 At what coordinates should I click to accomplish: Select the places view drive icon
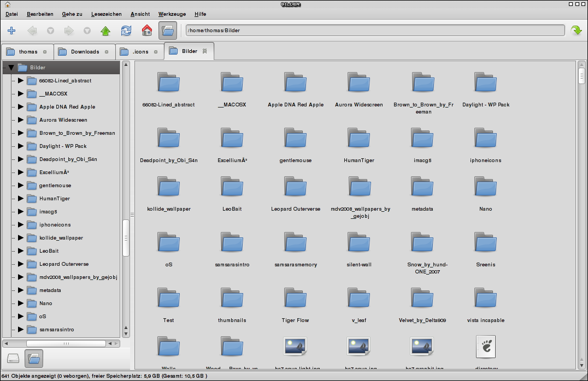pyautogui.click(x=13, y=359)
